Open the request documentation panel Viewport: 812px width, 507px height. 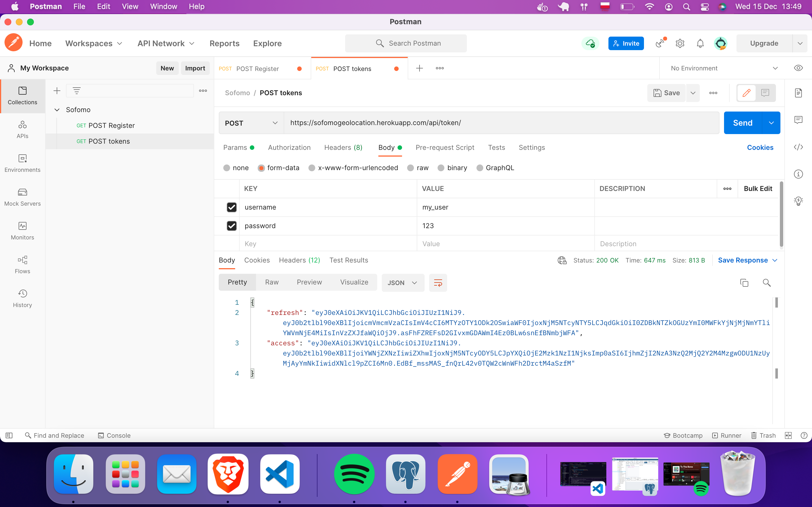point(799,93)
